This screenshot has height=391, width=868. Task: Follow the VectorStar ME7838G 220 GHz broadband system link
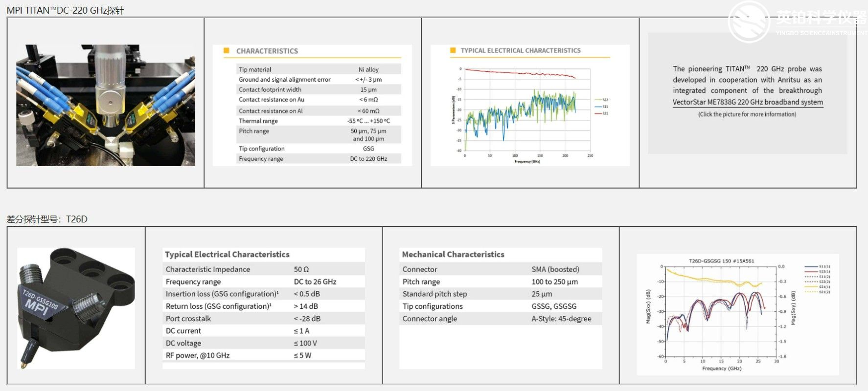(x=747, y=102)
